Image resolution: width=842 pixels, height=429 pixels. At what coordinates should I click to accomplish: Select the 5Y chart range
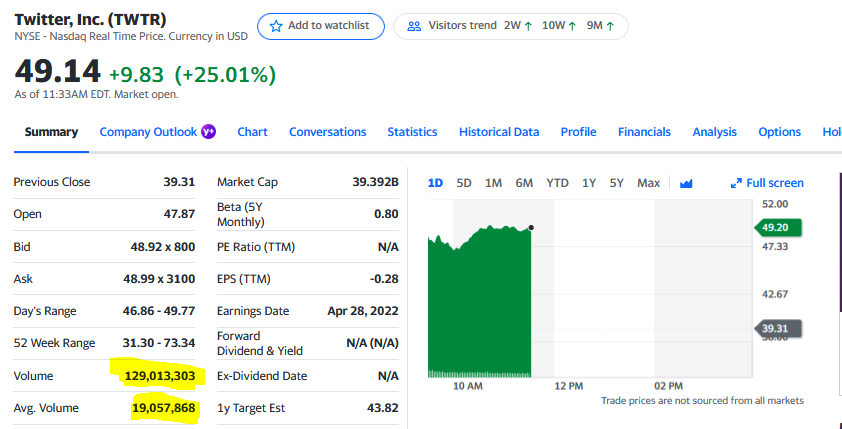tap(616, 183)
